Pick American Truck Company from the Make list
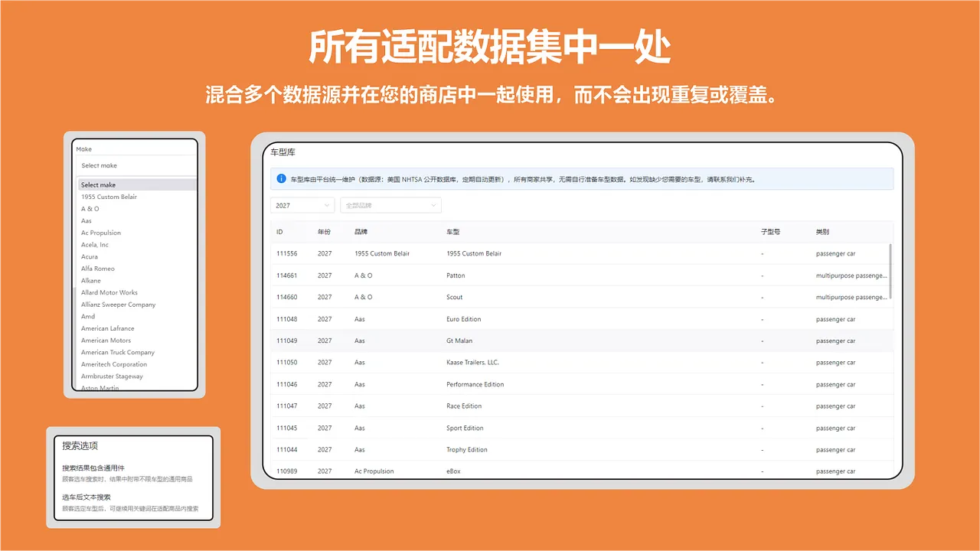 point(118,353)
